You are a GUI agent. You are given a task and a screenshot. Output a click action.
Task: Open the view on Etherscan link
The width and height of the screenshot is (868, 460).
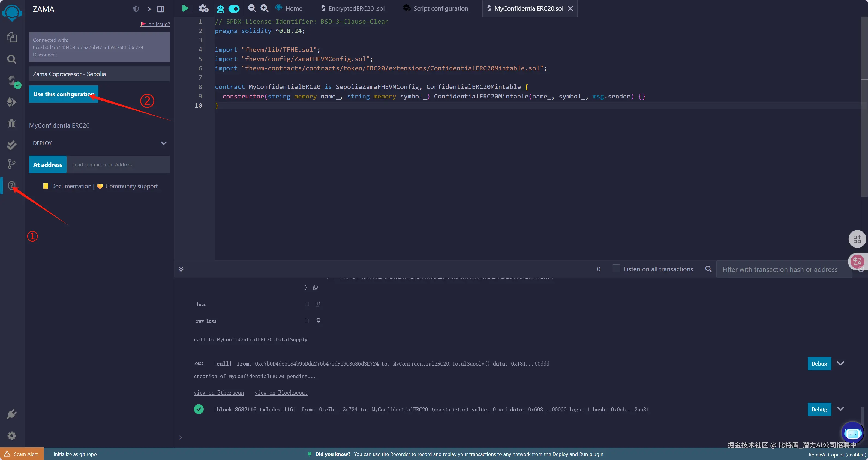tap(219, 393)
